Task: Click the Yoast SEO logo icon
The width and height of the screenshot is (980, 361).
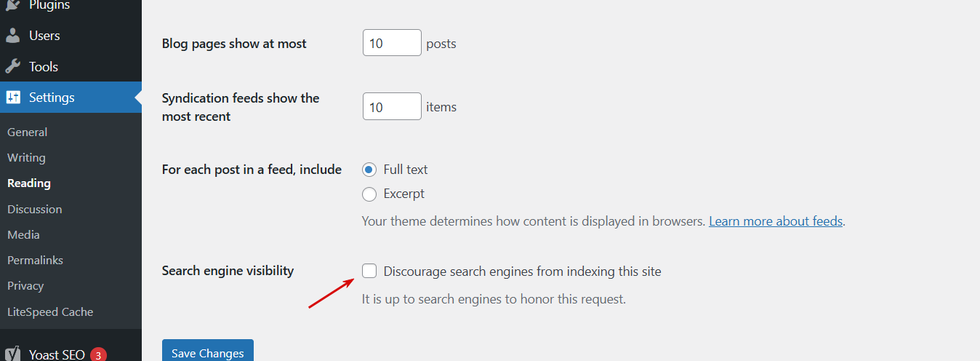Action: pos(13,354)
